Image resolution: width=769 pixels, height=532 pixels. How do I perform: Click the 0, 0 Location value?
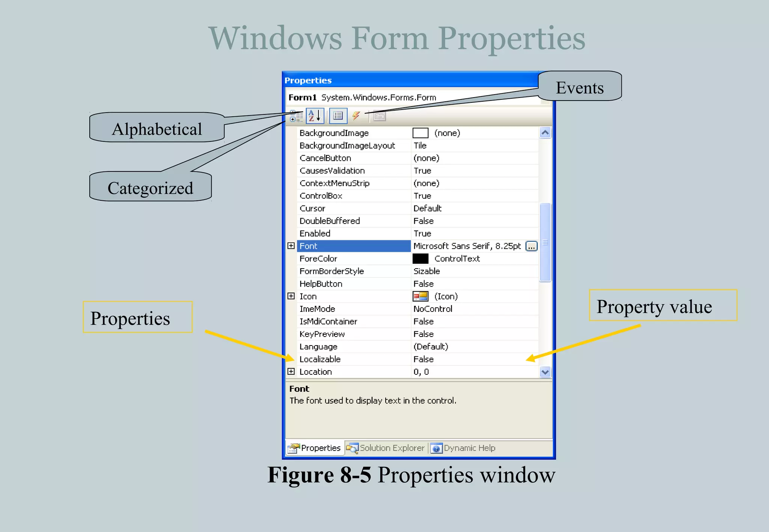[x=421, y=372]
